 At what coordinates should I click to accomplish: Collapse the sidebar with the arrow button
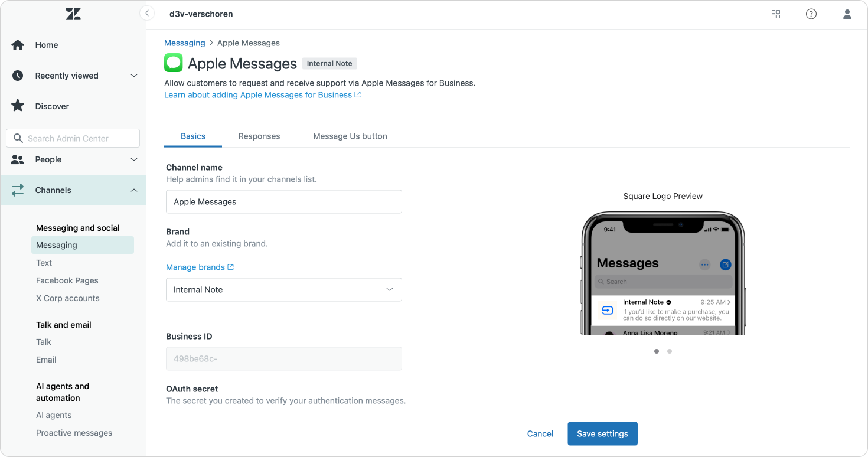pyautogui.click(x=147, y=14)
